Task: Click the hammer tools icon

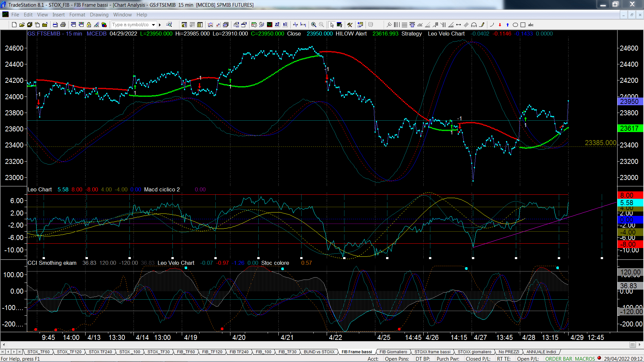Action: (350, 25)
